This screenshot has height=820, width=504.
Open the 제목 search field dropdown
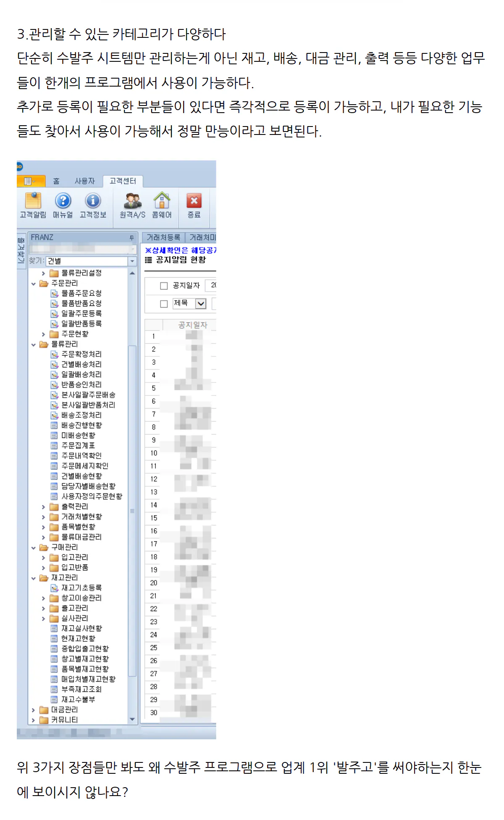pyautogui.click(x=201, y=303)
